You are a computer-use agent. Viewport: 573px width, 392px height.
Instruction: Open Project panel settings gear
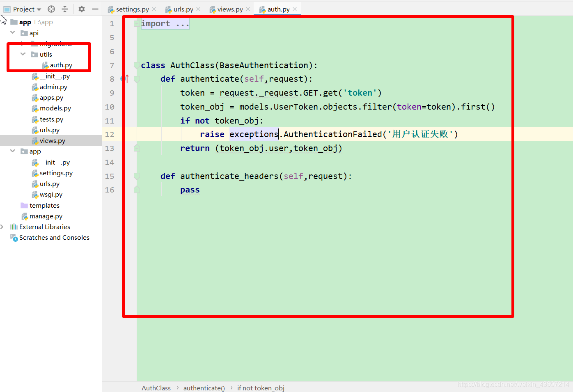[x=82, y=9]
